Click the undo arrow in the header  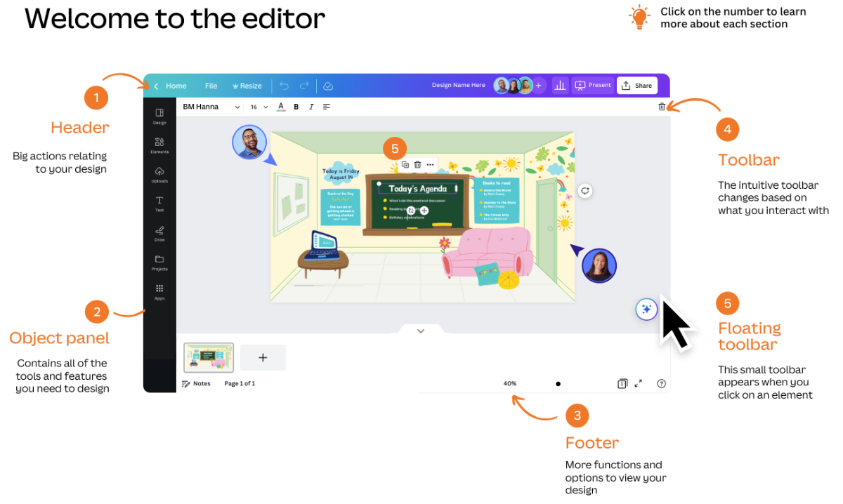pyautogui.click(x=284, y=86)
